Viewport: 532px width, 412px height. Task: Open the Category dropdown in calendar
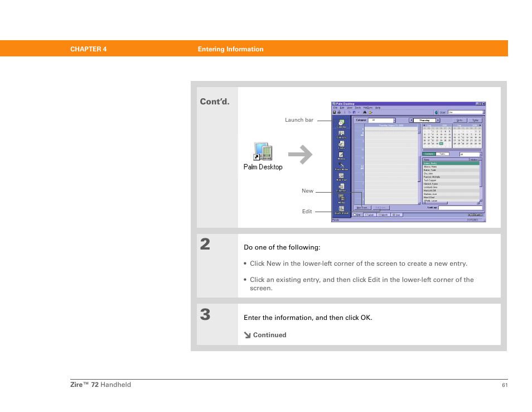(x=381, y=120)
